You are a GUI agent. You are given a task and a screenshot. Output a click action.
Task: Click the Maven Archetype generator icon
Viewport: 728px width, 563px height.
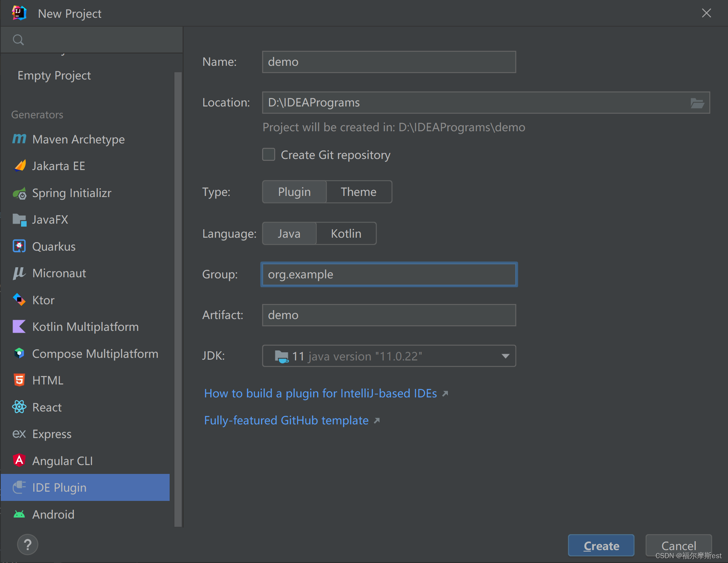tap(19, 139)
